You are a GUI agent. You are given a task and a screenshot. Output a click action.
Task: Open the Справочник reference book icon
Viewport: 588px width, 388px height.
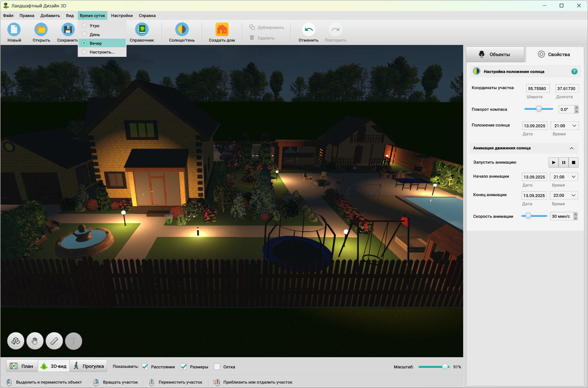click(x=142, y=30)
